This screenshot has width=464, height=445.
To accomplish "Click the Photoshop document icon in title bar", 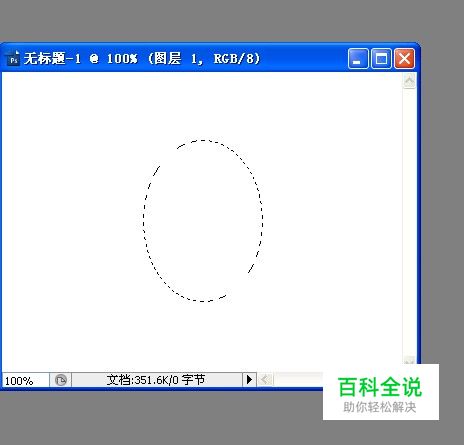I will coord(13,59).
